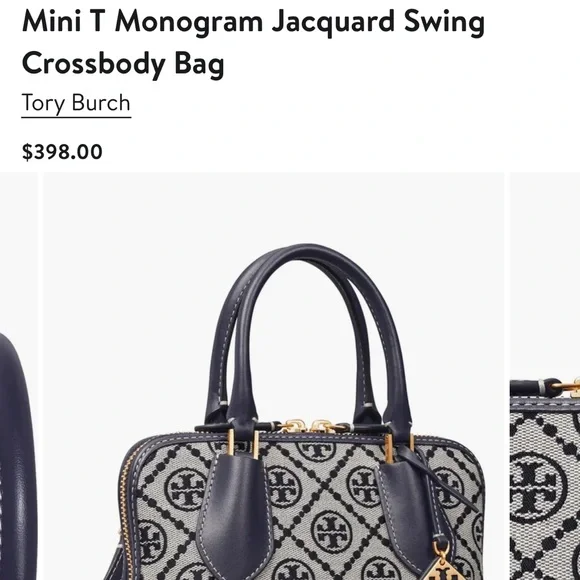Click the gold diamond charm on bag
Image resolution: width=580 pixels, height=580 pixels.
pyautogui.click(x=441, y=564)
